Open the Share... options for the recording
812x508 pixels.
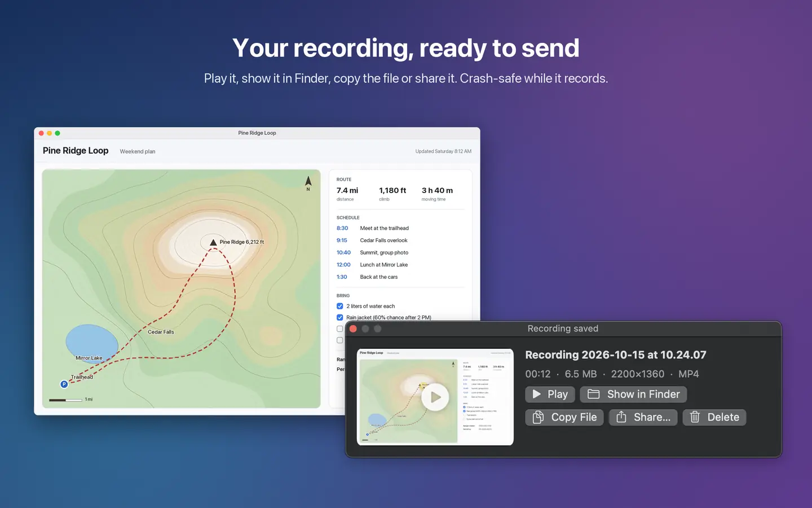(643, 417)
